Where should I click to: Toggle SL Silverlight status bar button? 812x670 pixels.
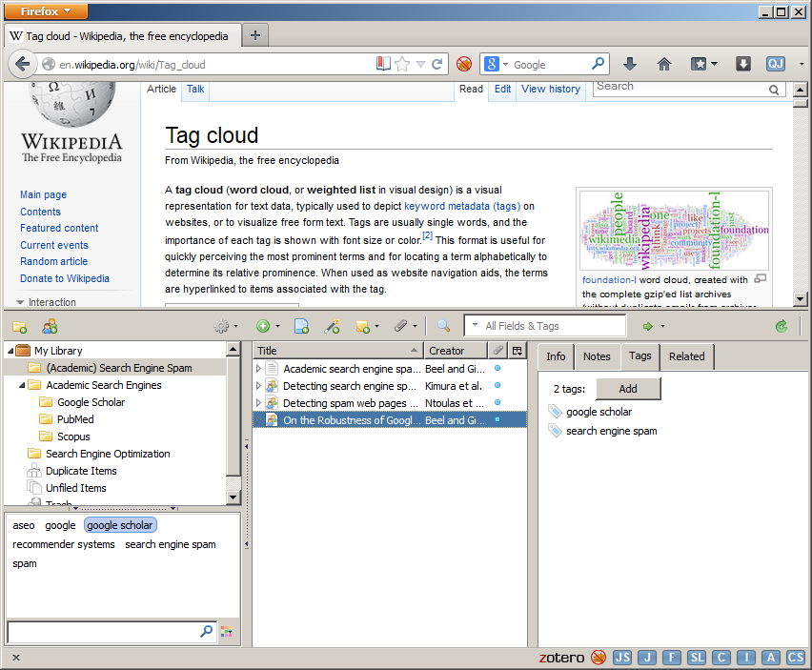click(x=697, y=658)
